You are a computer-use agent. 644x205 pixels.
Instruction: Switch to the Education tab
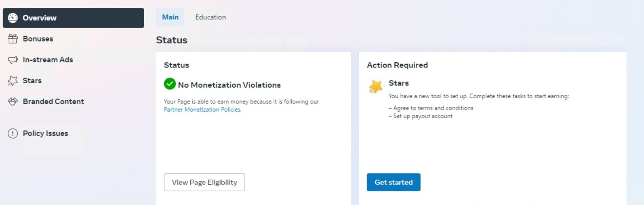[210, 17]
